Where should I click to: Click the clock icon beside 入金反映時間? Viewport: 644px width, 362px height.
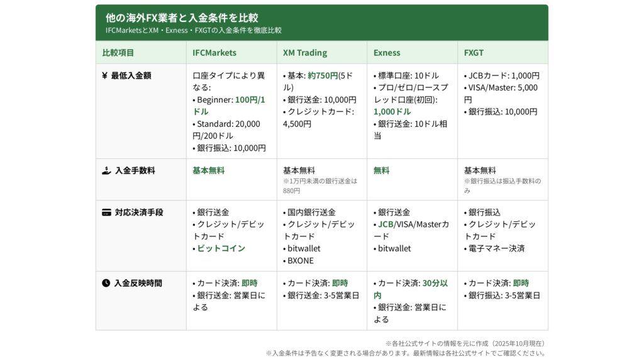[106, 283]
